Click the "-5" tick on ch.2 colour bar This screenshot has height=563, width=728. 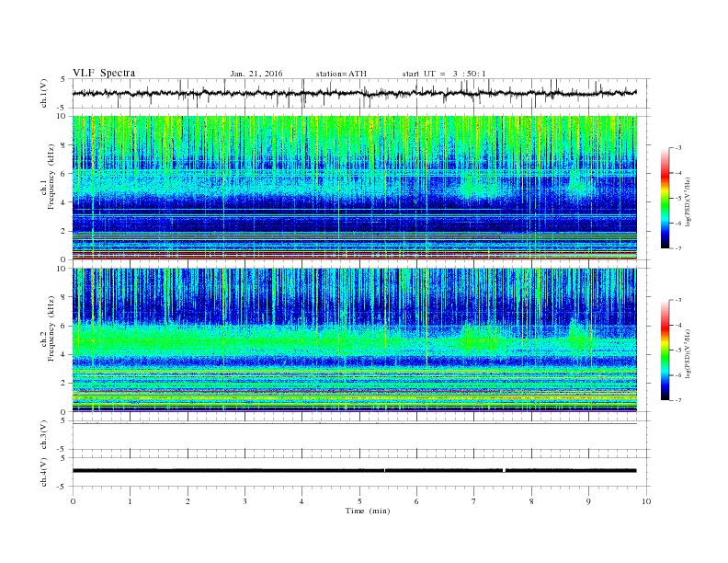(x=678, y=350)
